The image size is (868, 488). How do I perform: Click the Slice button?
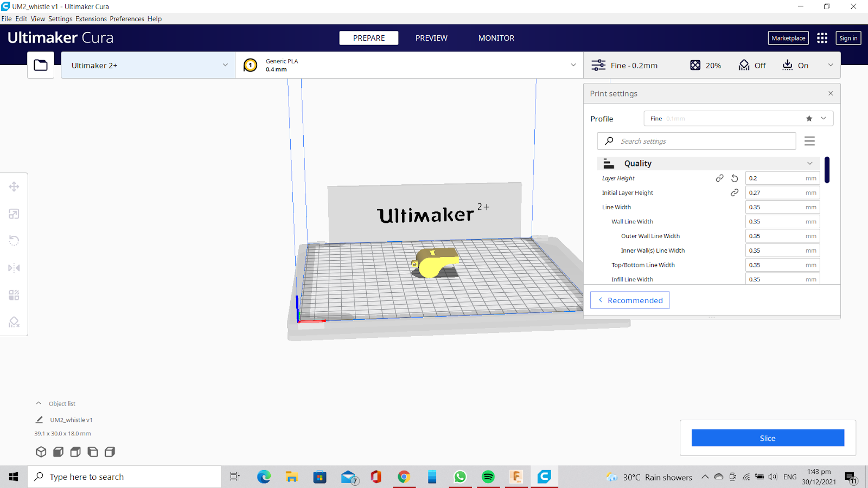[x=768, y=438]
